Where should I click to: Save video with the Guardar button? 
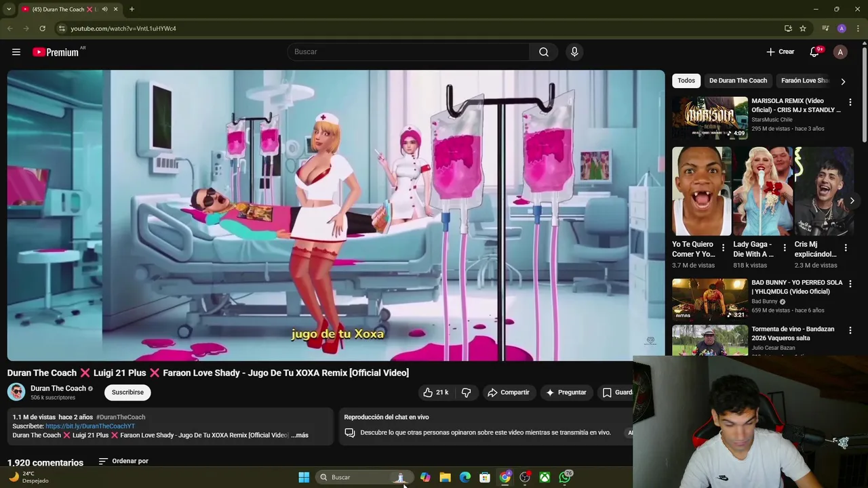[x=615, y=392]
